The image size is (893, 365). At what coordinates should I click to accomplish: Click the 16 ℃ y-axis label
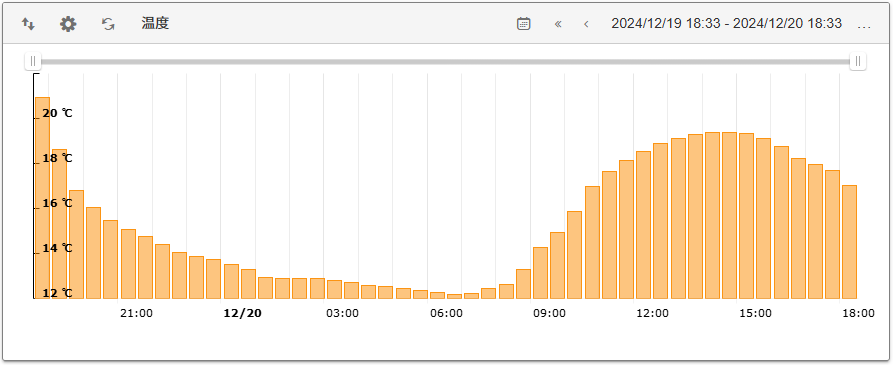pos(58,203)
